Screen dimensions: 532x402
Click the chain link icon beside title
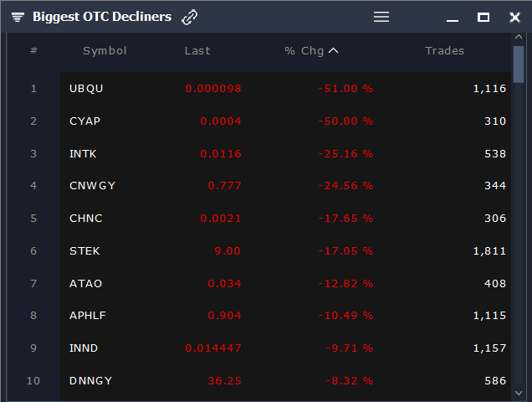point(189,18)
